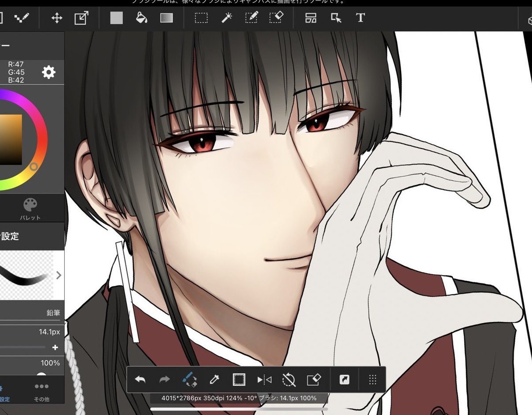
Task: Tap the selection square icon in shortcut bar
Action: point(239,379)
